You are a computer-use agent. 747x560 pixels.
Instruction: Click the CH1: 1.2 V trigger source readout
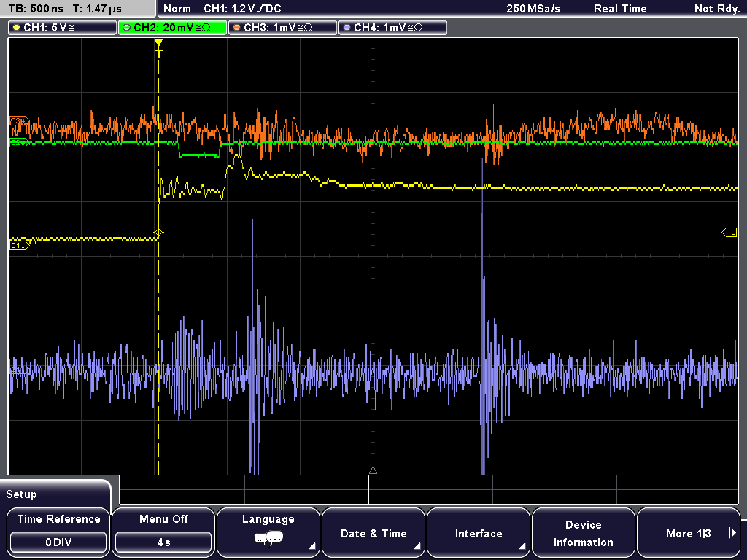242,9
